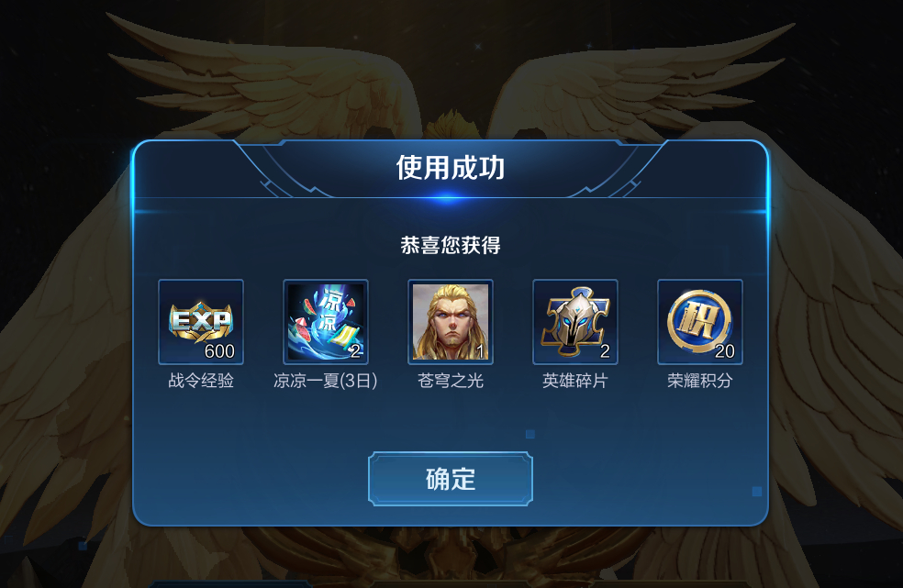Image resolution: width=903 pixels, height=588 pixels.
Task: Select the 凉凉一夏 watermelon splash icon
Action: [326, 322]
